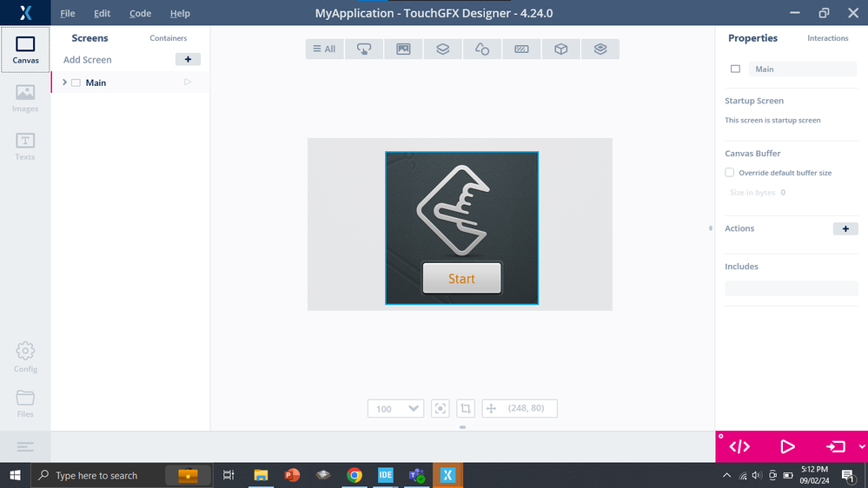Switch to the Containers tab

(x=169, y=38)
